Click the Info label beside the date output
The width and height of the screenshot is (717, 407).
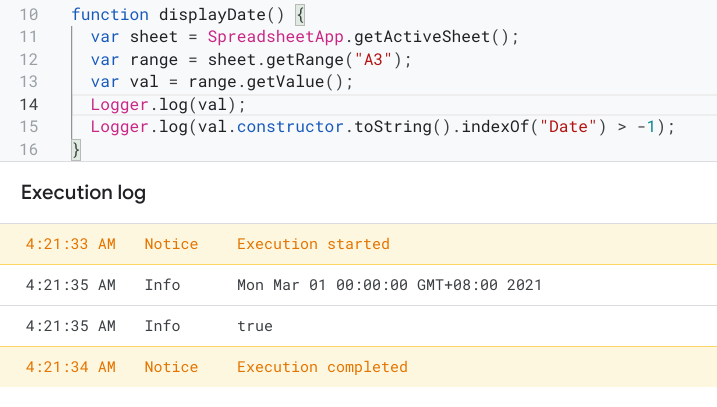point(162,285)
